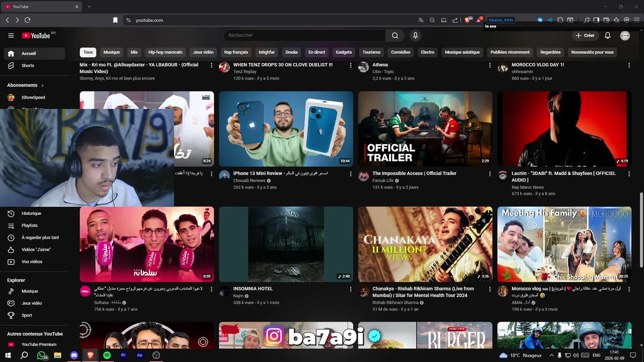Start voice search with the microphone

click(415, 35)
